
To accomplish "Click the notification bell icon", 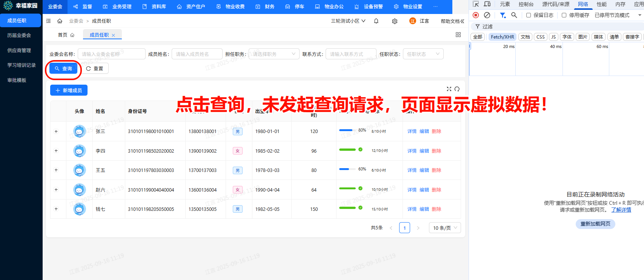I will (376, 21).
